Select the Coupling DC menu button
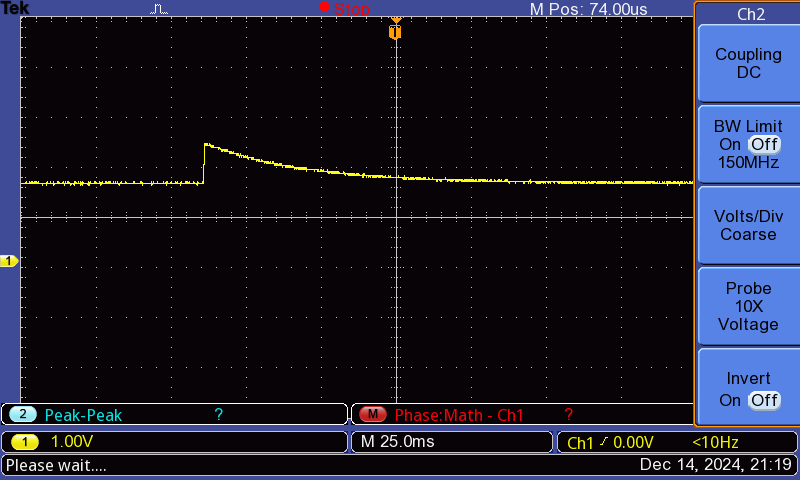 pyautogui.click(x=748, y=63)
